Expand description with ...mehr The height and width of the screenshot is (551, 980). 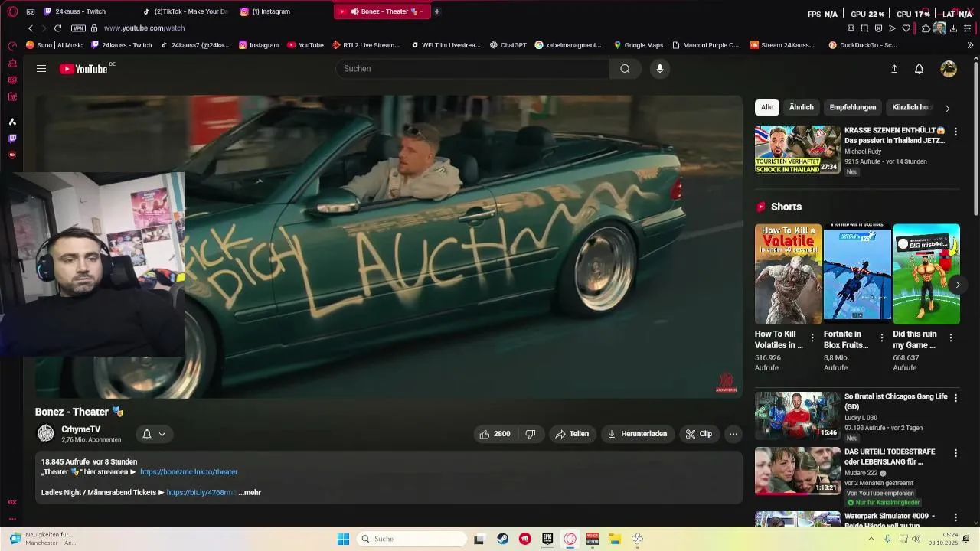pos(250,493)
